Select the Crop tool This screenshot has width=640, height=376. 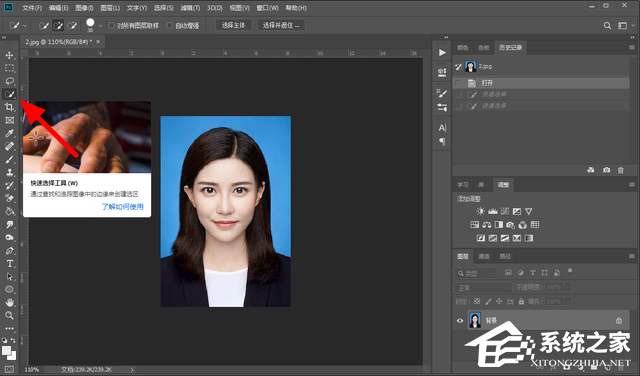coord(9,107)
